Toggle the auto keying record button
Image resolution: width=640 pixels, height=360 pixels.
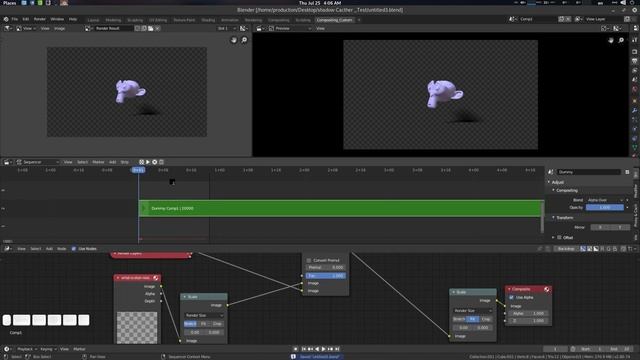tap(296, 349)
